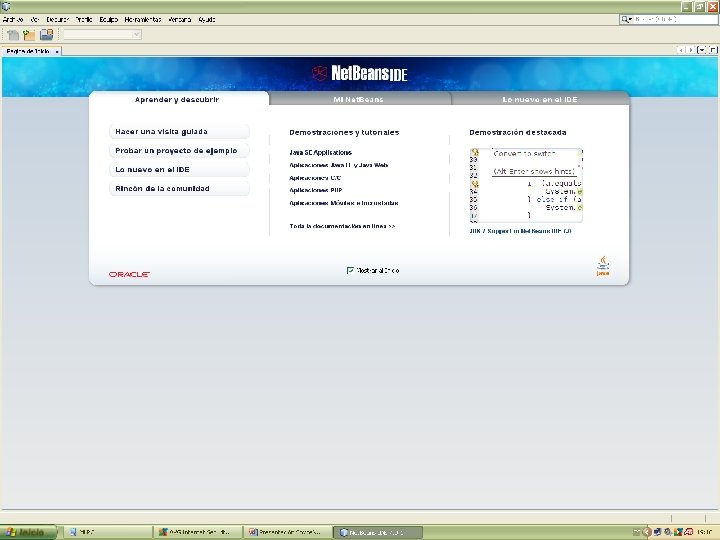This screenshot has height=540, width=720.
Task: Open JDK 7 Support in NetBeans link
Action: [x=520, y=231]
